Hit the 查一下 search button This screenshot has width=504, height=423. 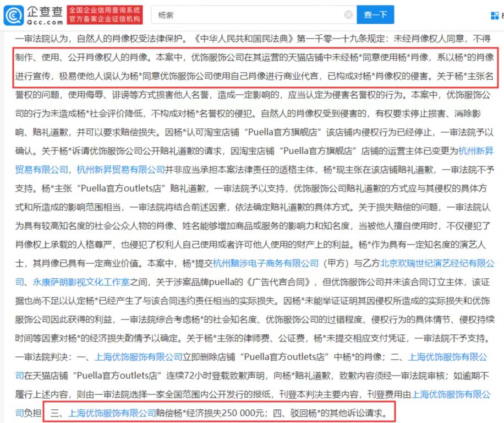pos(375,14)
